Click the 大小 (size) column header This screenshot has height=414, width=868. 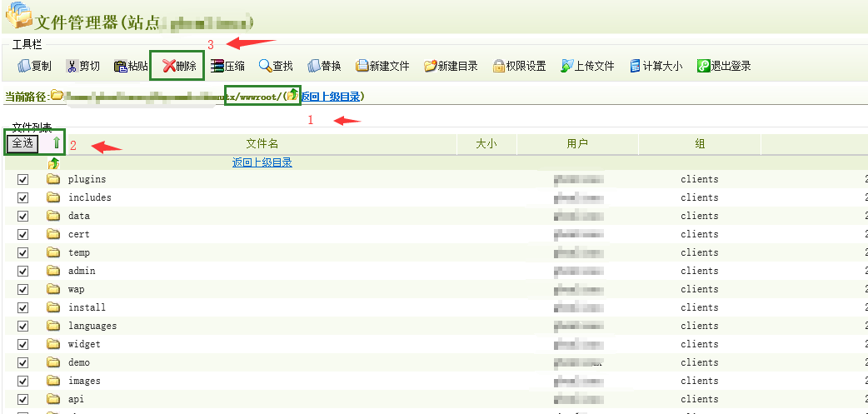486,144
